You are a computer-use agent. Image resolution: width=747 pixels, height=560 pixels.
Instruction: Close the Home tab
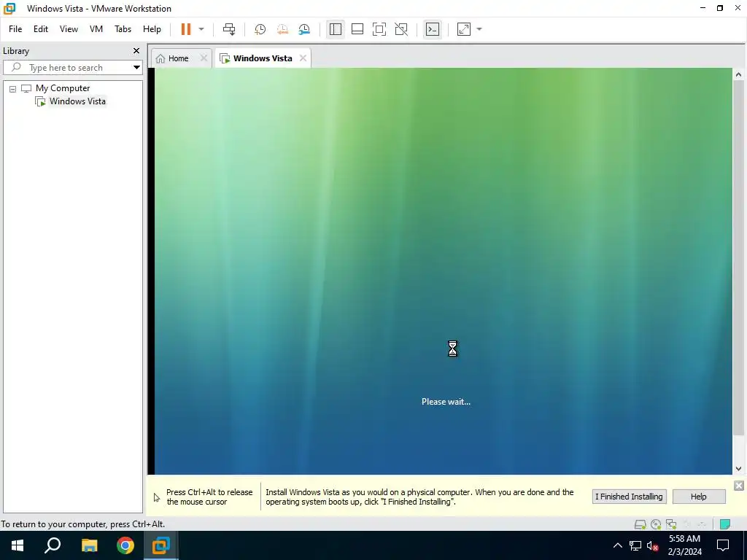point(204,58)
